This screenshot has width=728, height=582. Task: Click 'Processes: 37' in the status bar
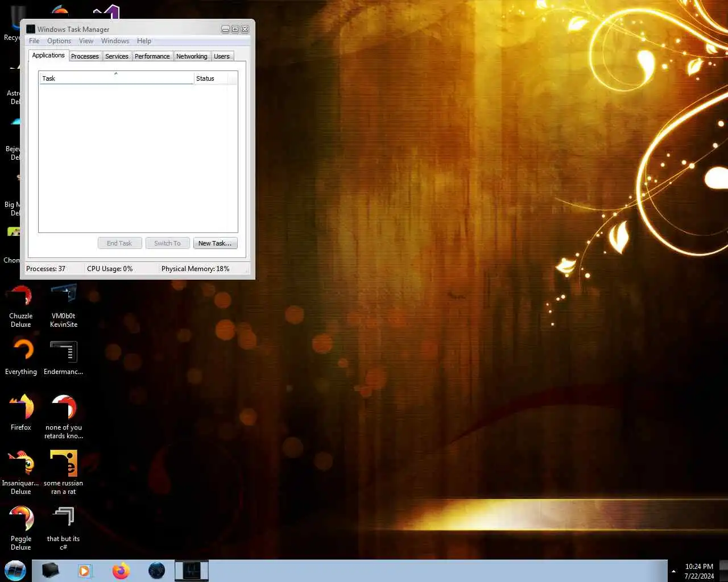45,269
